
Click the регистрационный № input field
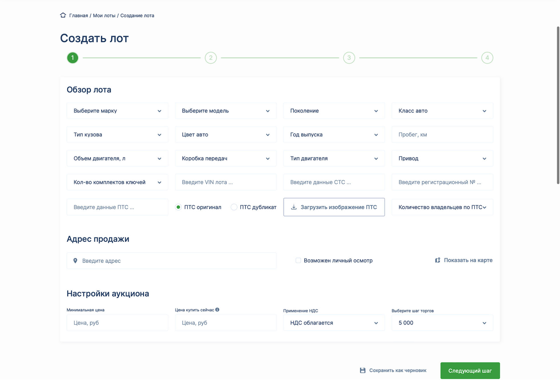442,182
